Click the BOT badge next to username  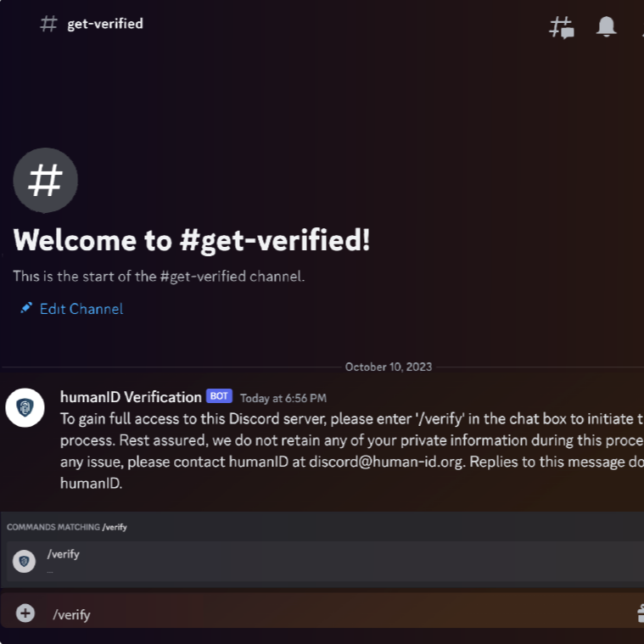pyautogui.click(x=219, y=396)
